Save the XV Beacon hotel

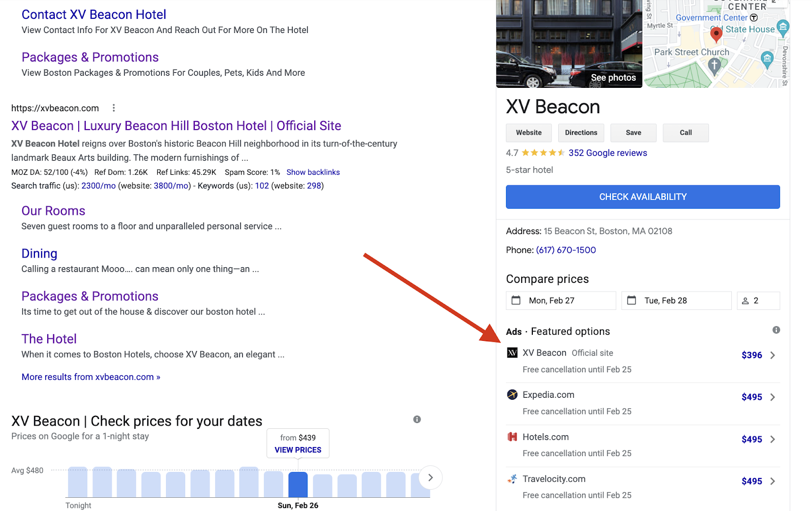(x=633, y=133)
